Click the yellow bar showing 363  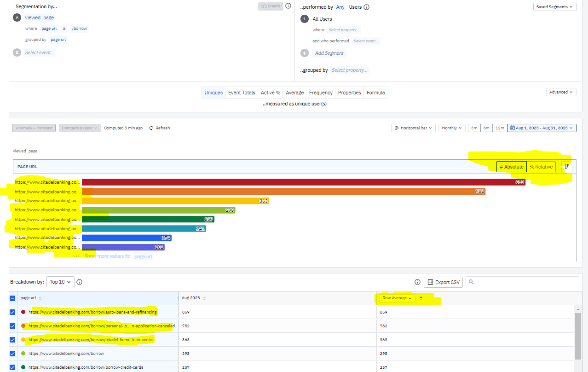175,201
